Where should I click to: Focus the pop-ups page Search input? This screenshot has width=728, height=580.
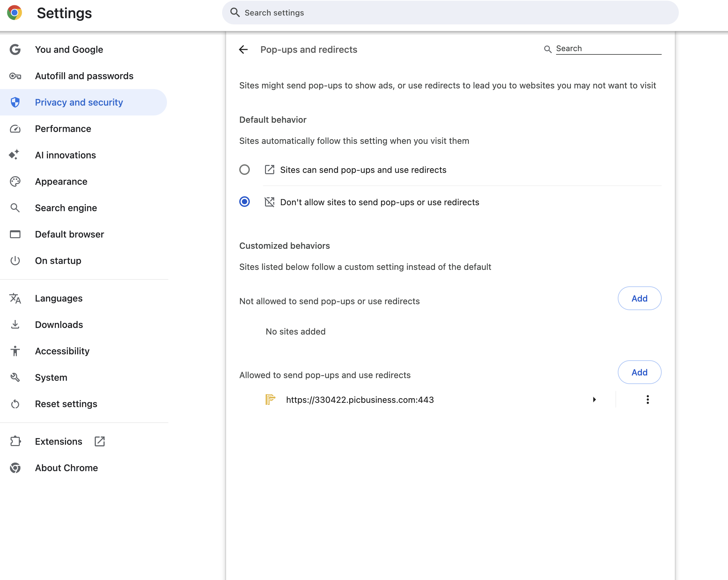(x=608, y=48)
